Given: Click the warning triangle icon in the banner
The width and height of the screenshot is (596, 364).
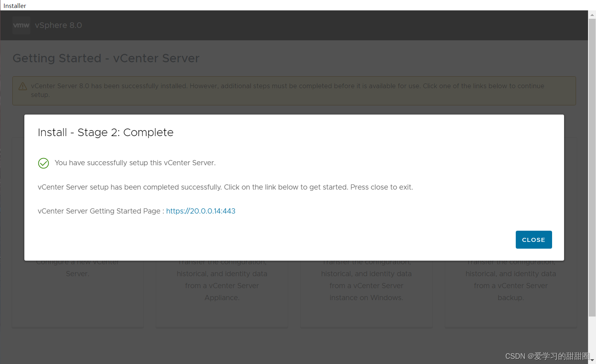Looking at the screenshot, I should 23,86.
